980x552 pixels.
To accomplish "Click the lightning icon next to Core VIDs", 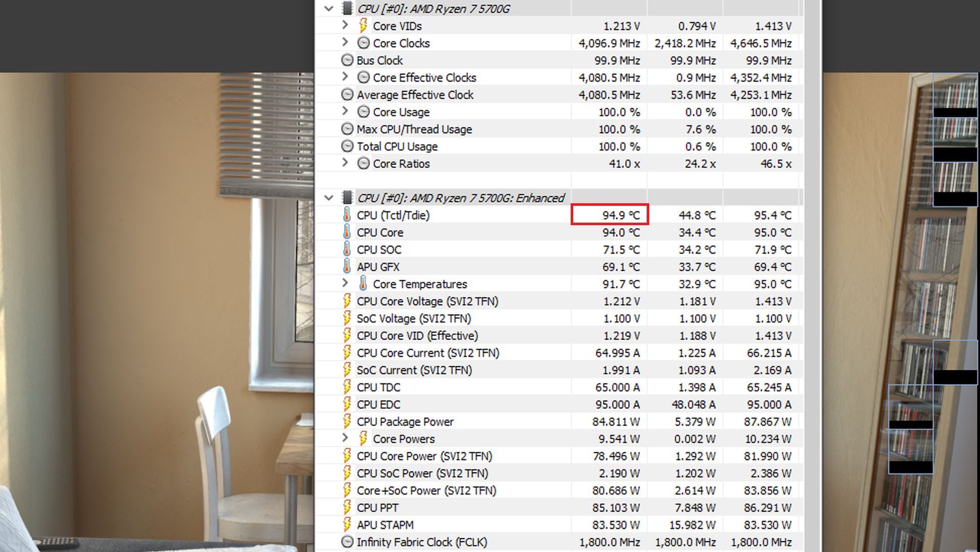I will (364, 26).
